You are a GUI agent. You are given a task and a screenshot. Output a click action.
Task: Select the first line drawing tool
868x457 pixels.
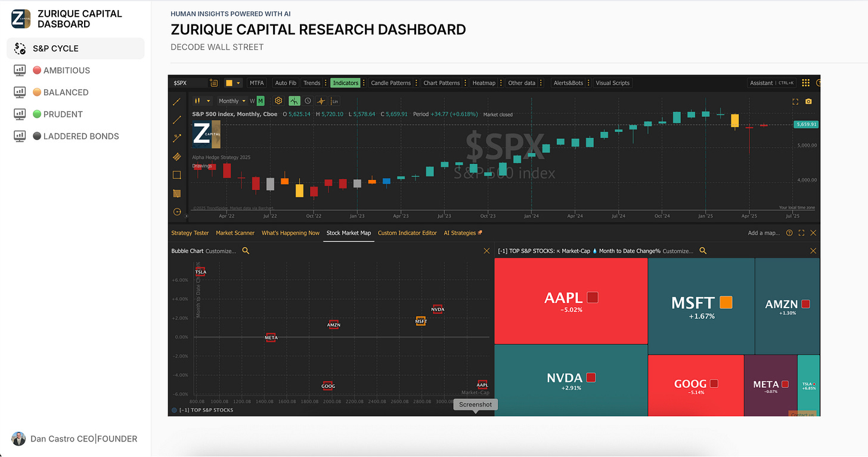point(177,102)
